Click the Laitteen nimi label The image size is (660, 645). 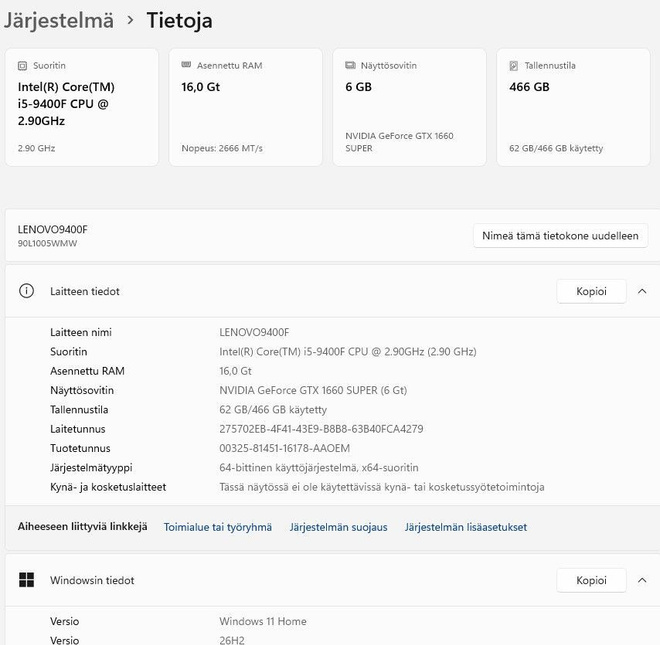pos(81,332)
